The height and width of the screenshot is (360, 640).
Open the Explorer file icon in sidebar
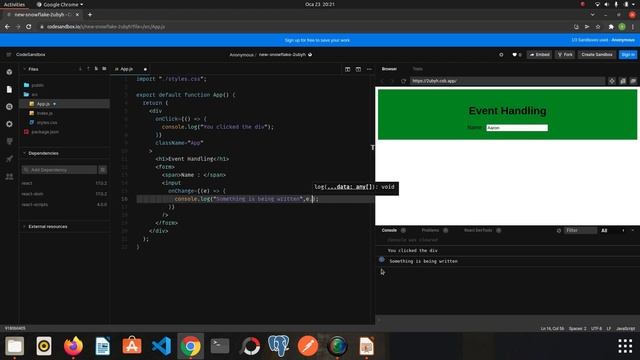(9, 89)
